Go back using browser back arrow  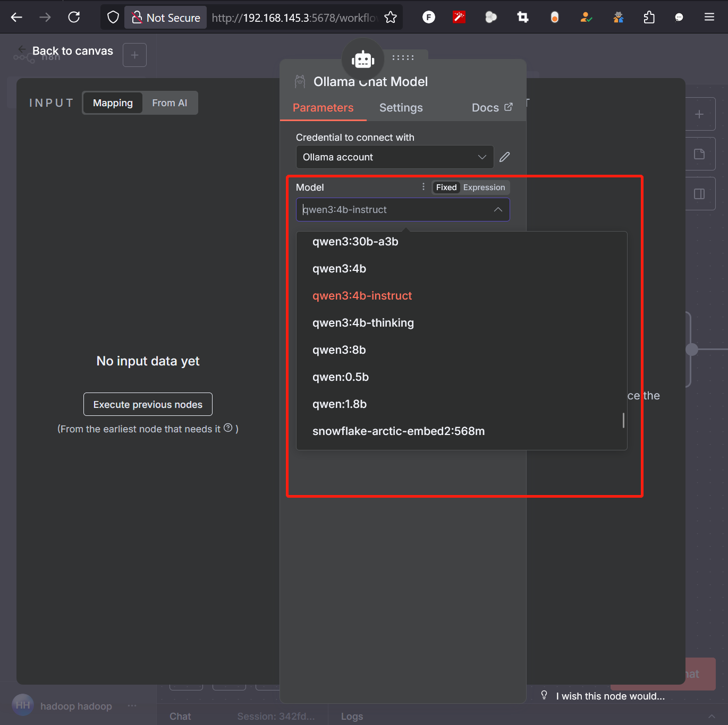(16, 18)
